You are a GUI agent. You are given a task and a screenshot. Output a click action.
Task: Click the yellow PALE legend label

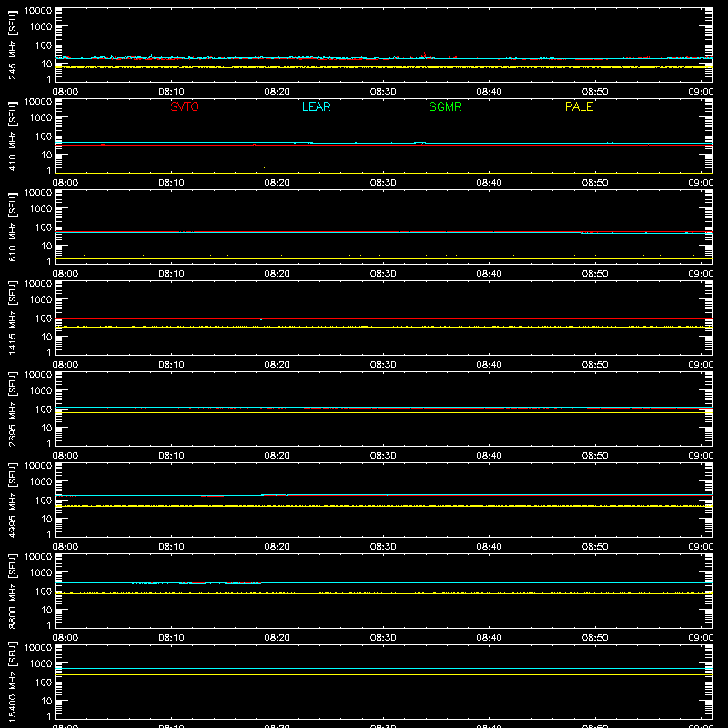(x=579, y=106)
